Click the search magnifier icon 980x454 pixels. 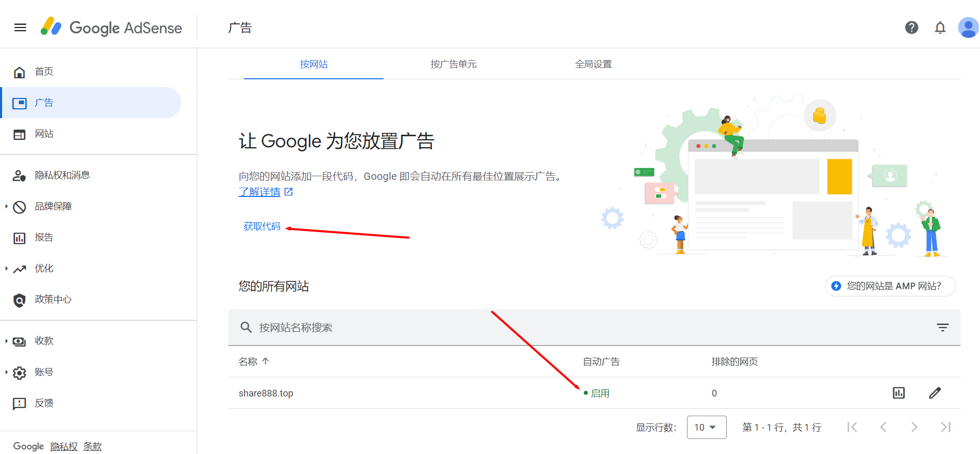coord(246,328)
